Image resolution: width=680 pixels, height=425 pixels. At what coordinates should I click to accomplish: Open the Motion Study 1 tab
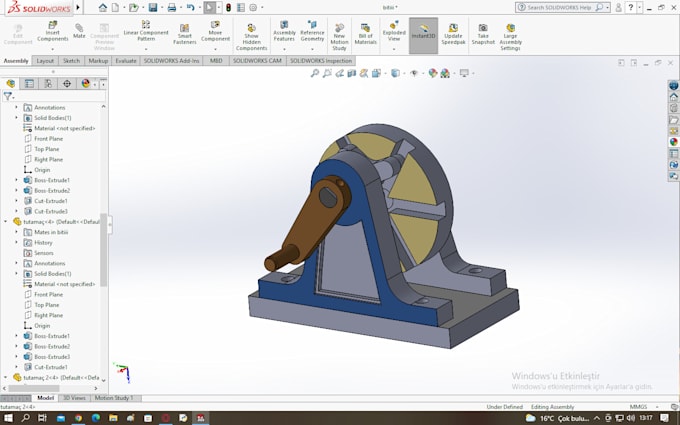click(x=113, y=398)
